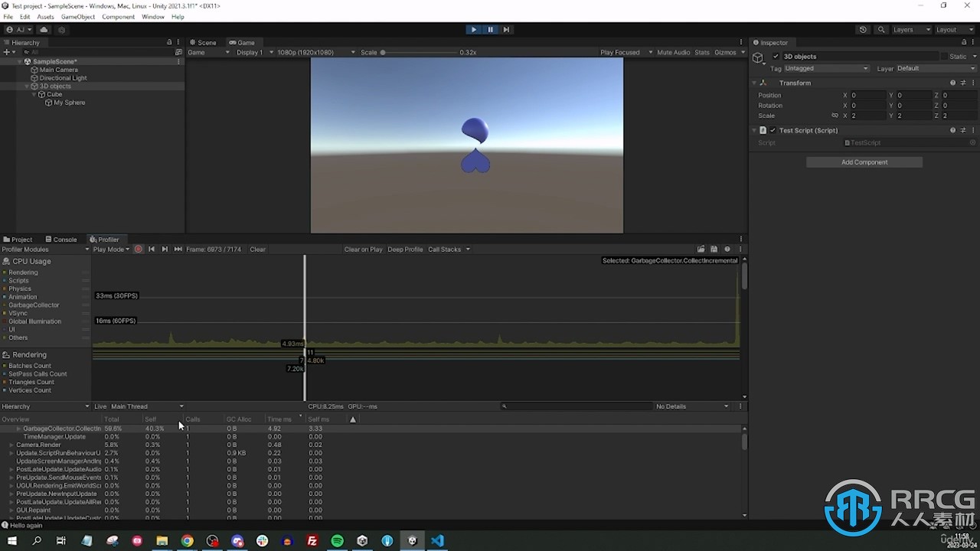980x551 pixels.
Task: Click the Add Component button
Action: pyautogui.click(x=864, y=162)
